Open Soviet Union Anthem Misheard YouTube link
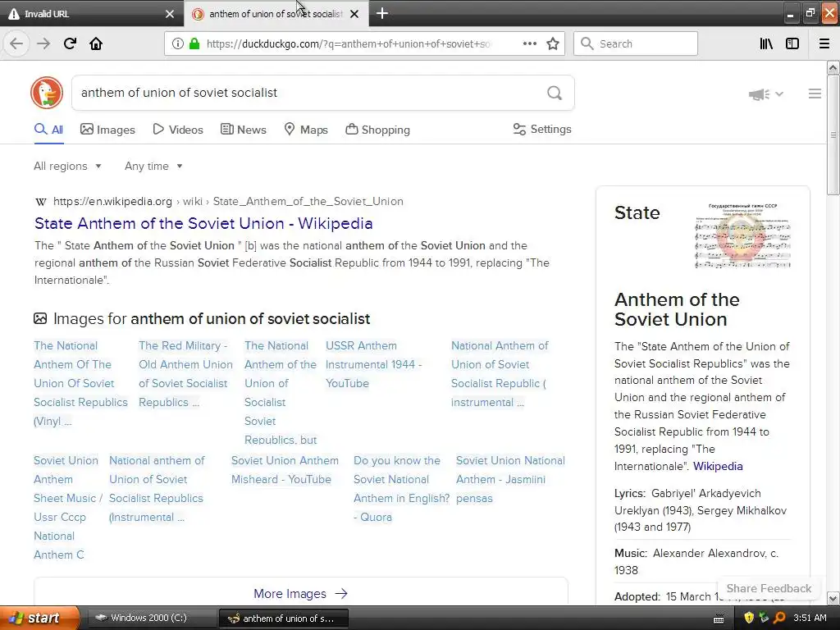 pyautogui.click(x=285, y=470)
